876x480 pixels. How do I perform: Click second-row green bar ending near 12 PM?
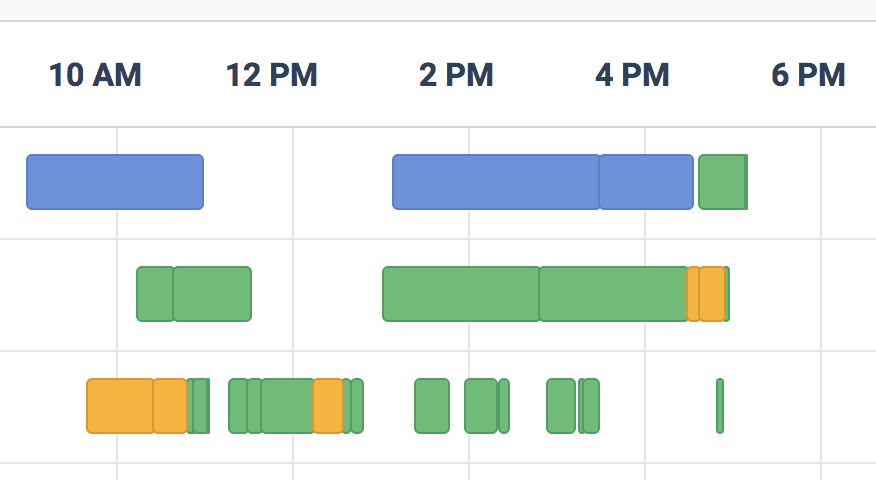pyautogui.click(x=212, y=294)
